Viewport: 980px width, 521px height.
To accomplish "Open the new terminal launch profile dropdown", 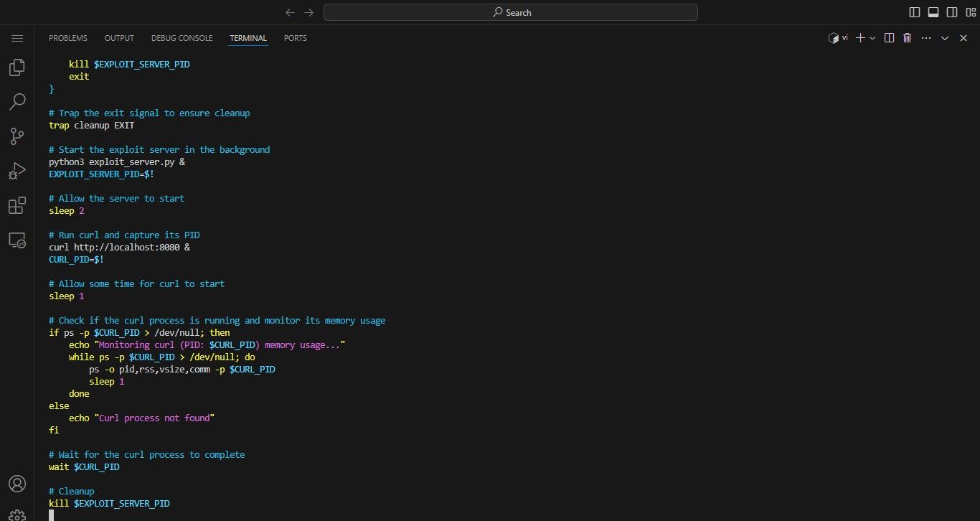I will click(872, 38).
